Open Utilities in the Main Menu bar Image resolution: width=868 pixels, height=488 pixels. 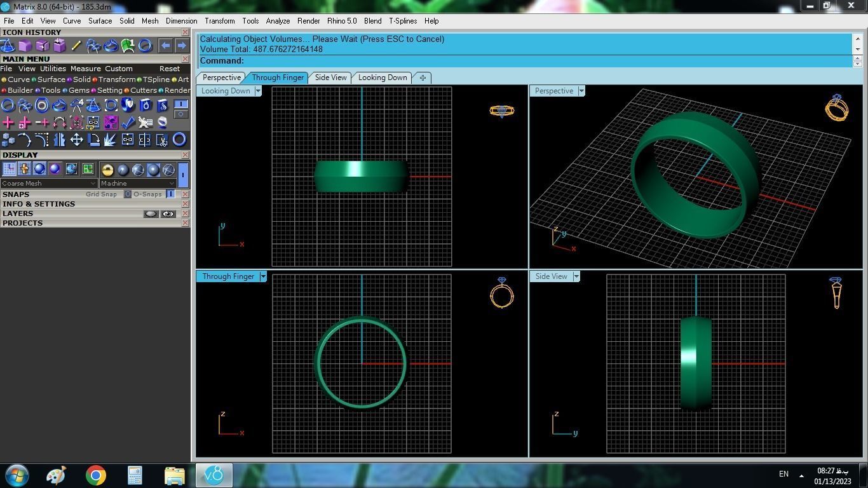(53, 69)
